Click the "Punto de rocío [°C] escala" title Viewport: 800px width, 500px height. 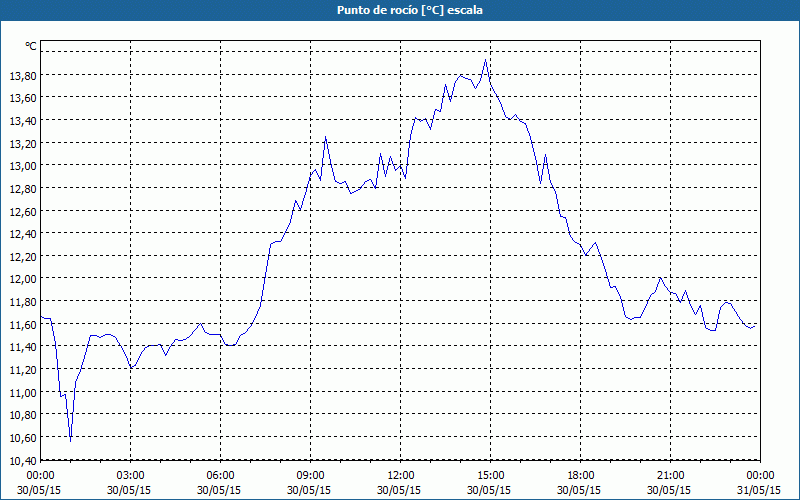(x=410, y=10)
